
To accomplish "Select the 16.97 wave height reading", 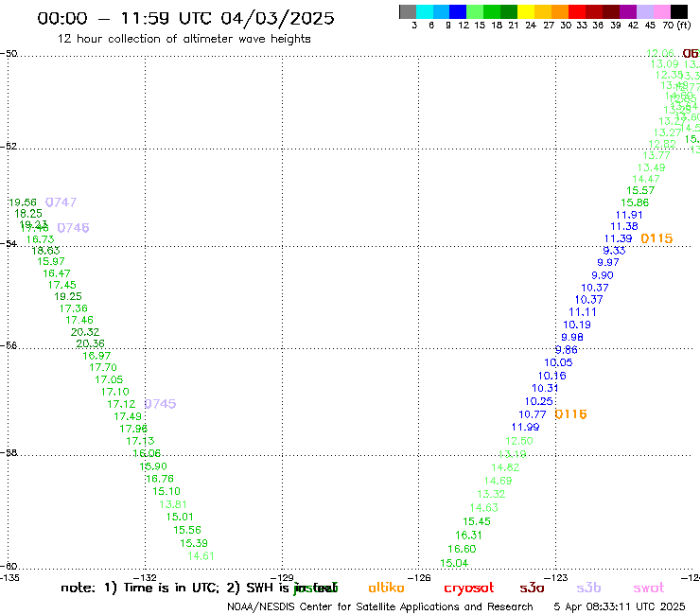I will [x=96, y=356].
